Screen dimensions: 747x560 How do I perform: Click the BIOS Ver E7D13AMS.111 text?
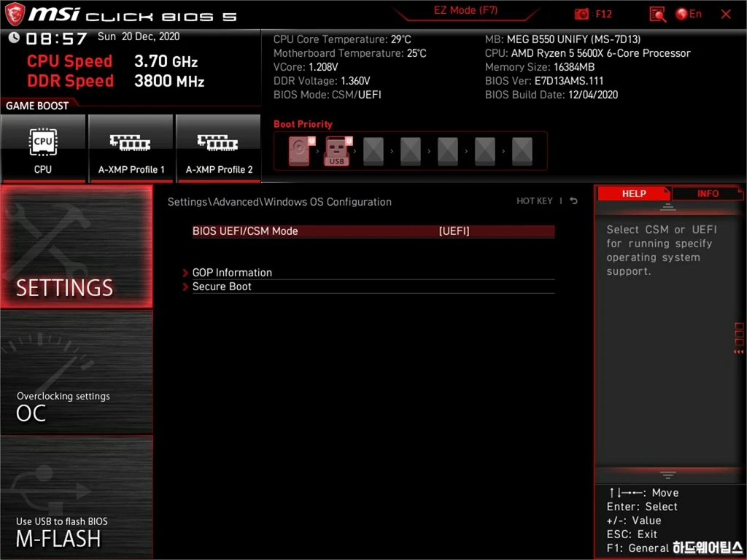click(x=544, y=81)
